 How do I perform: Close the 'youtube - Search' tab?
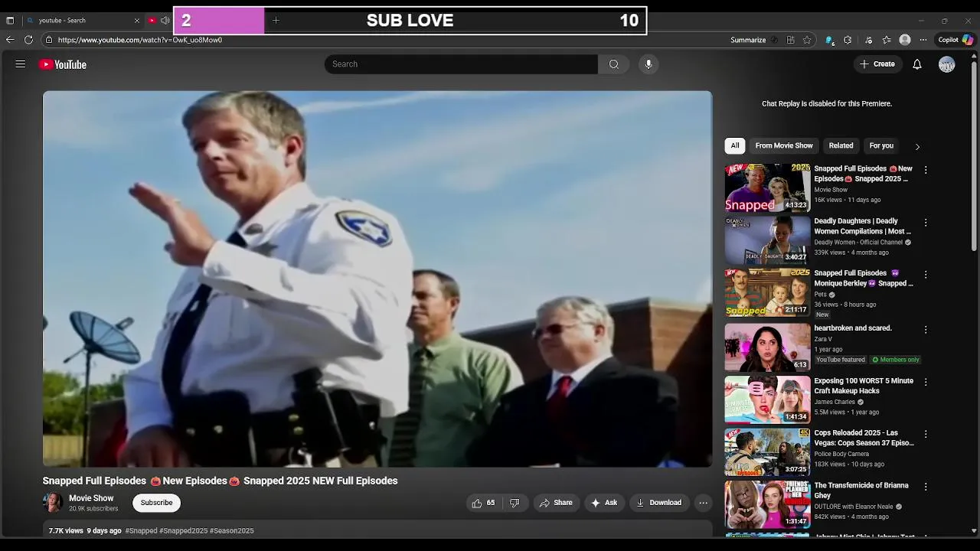(137, 21)
